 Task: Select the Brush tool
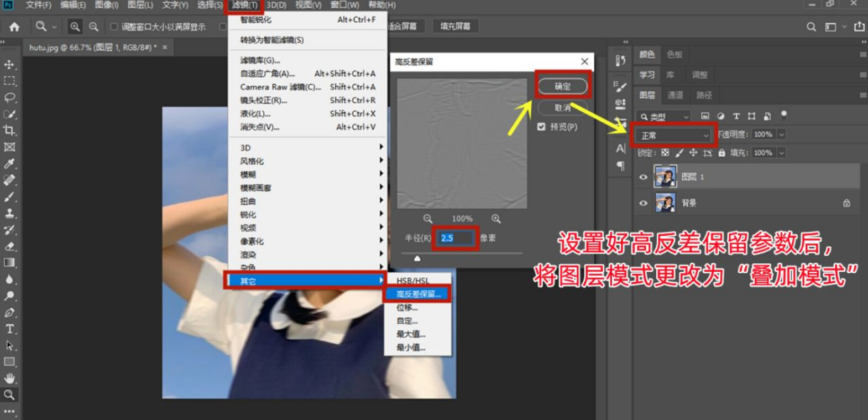(9, 197)
